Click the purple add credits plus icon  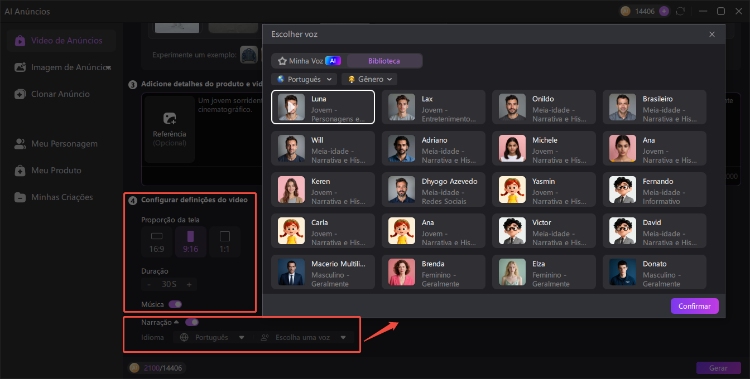664,11
